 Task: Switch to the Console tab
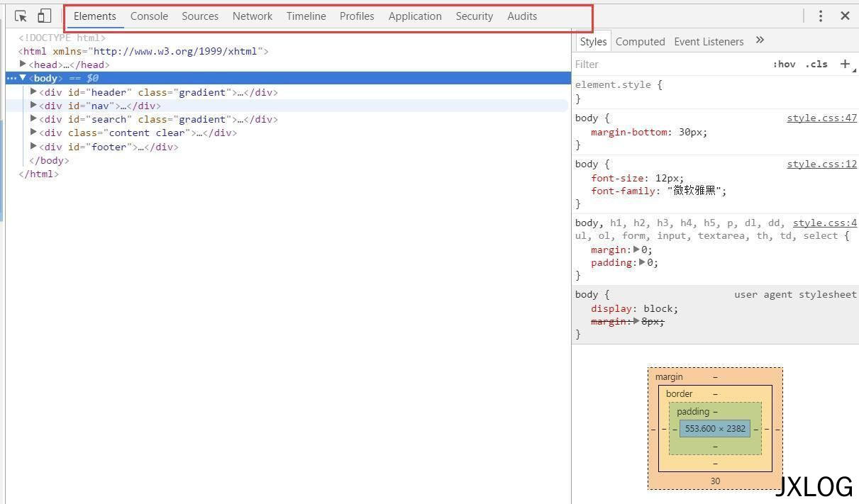click(x=149, y=16)
